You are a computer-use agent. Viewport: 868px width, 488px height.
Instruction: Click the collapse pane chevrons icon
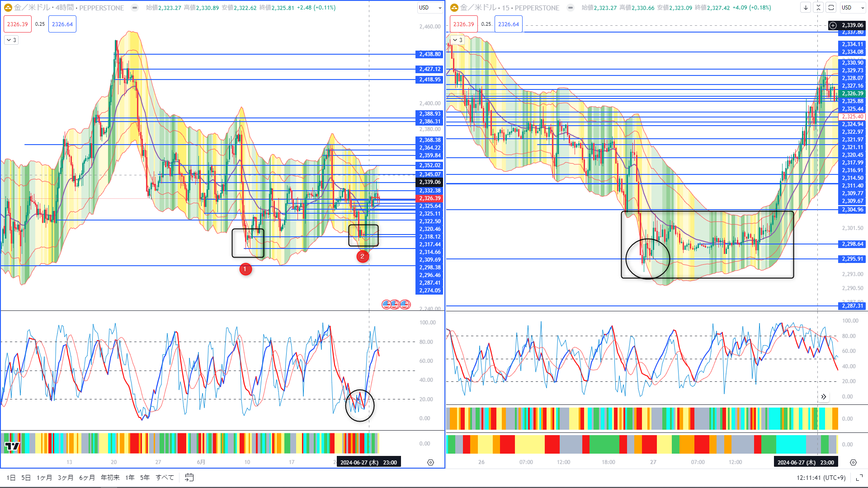(818, 8)
